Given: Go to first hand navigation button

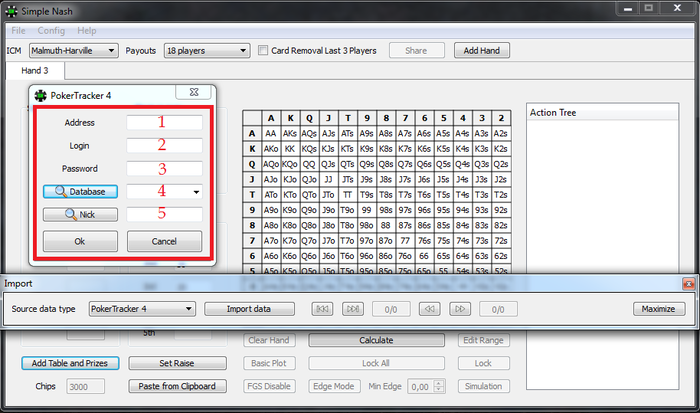Looking at the screenshot, I should pos(322,309).
